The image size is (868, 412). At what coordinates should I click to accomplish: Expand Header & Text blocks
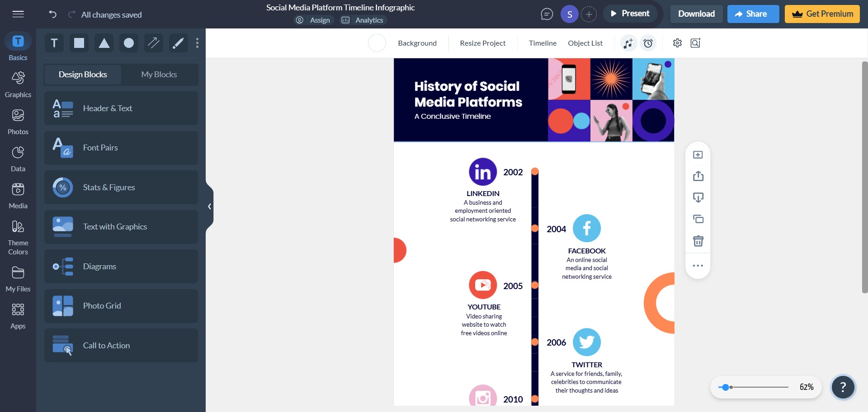121,108
